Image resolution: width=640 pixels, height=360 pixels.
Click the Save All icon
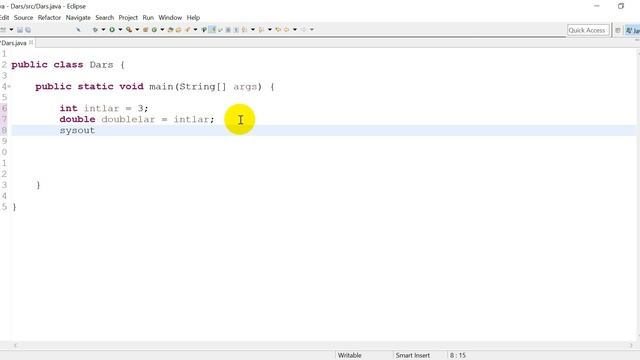point(28,30)
